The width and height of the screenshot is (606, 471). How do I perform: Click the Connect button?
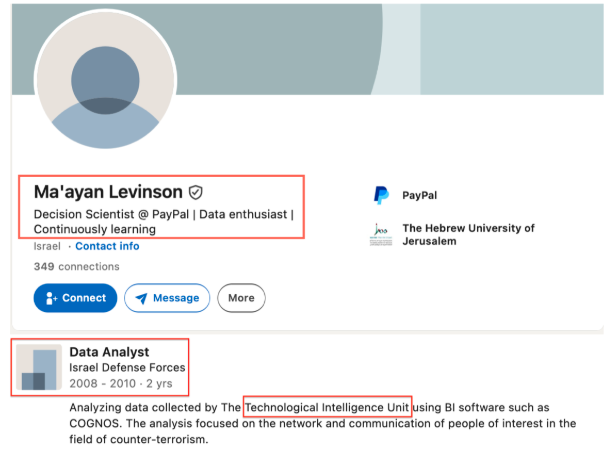tap(75, 298)
